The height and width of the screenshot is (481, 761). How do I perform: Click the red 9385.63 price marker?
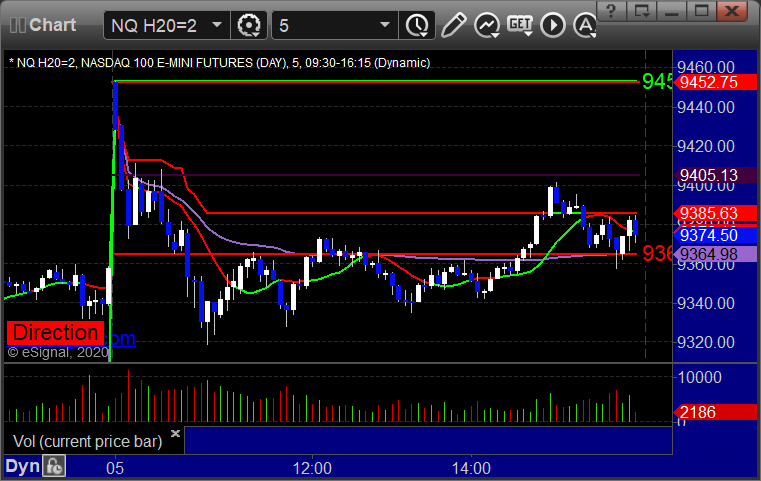point(715,213)
